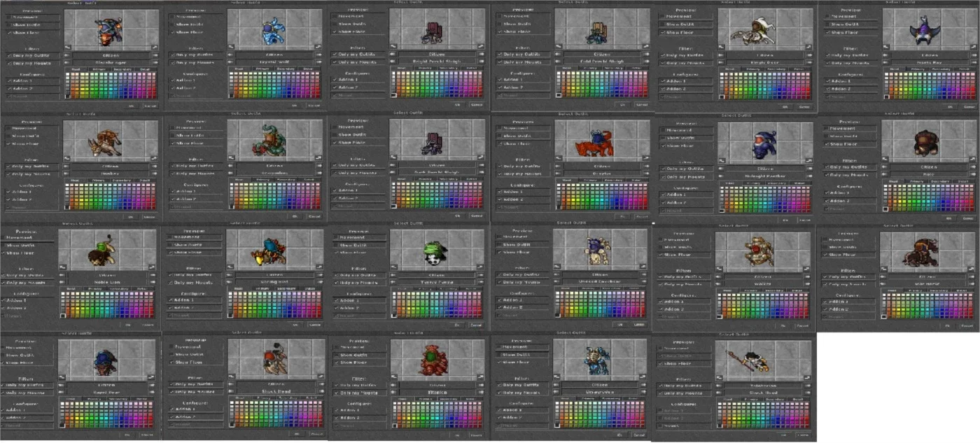Screen dimensions: 980x443
Task: Click the Kingly Deer mount preview
Action: tap(766, 29)
